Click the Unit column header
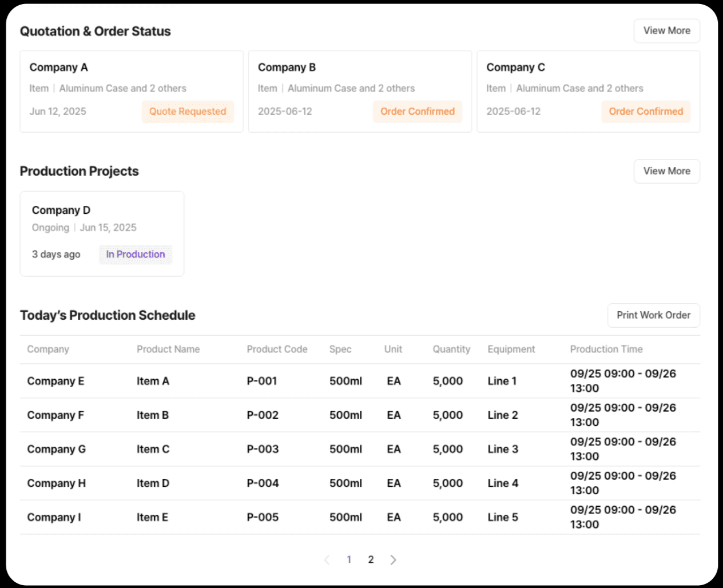The height and width of the screenshot is (588, 723). (x=393, y=349)
